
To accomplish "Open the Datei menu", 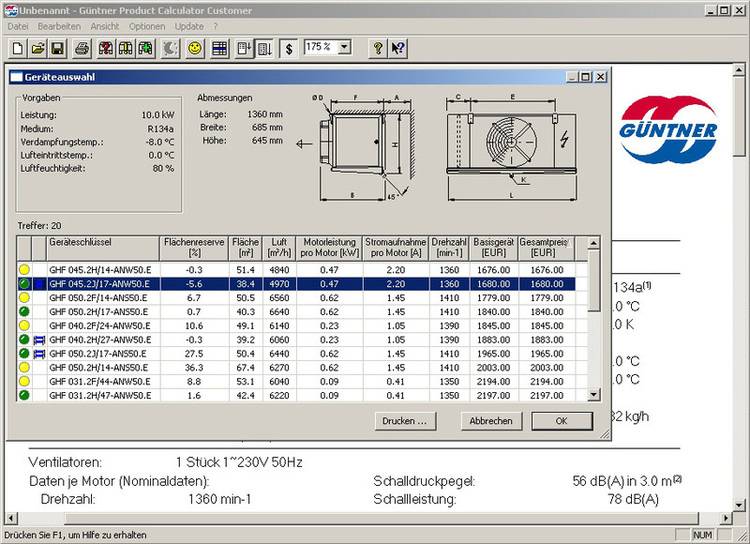I will 18,26.
